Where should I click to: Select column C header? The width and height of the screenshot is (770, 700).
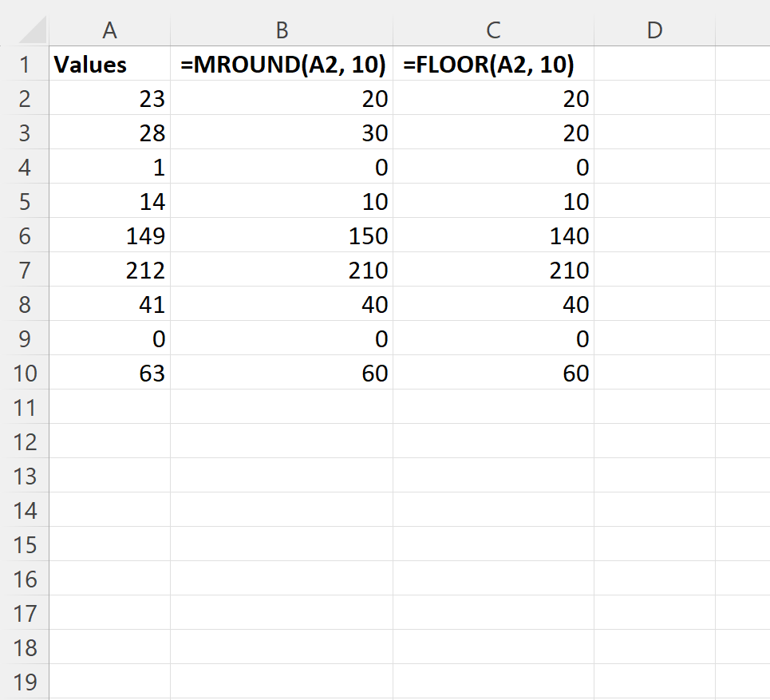click(x=493, y=30)
